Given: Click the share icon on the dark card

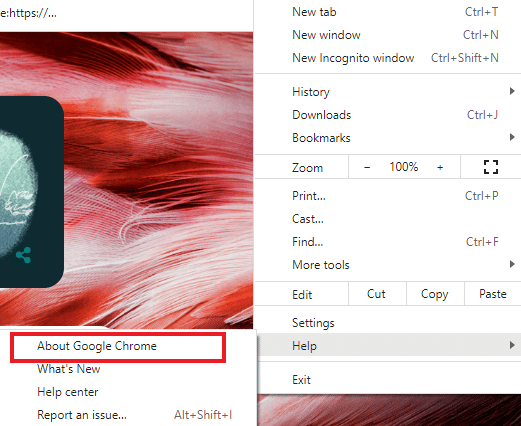Looking at the screenshot, I should pos(23,255).
